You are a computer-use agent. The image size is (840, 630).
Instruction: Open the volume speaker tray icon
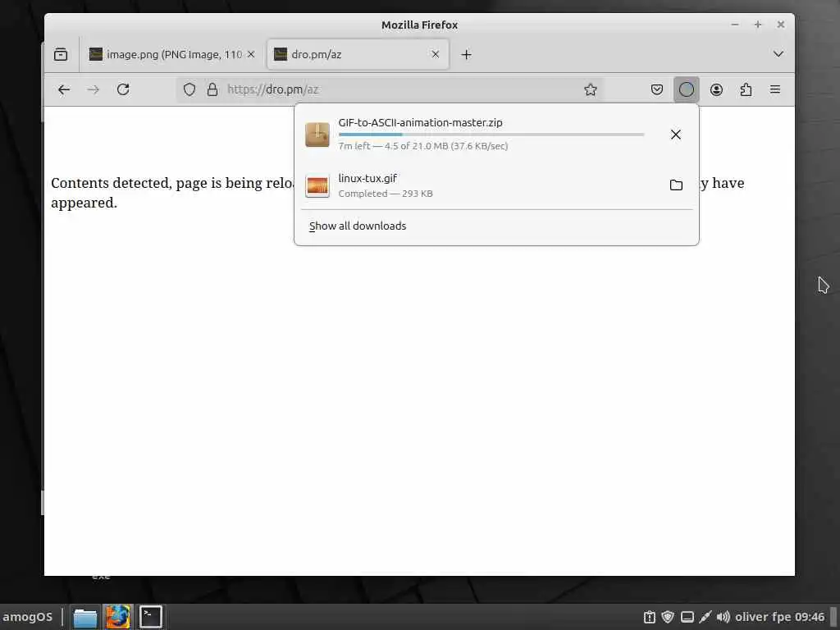point(724,617)
